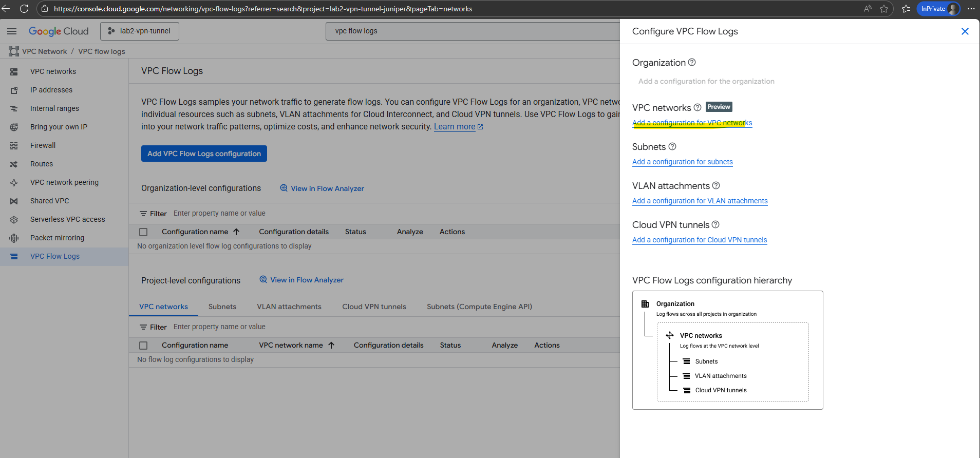Image resolution: width=980 pixels, height=458 pixels.
Task: Click the Read aloud icon in address bar
Action: coord(868,9)
